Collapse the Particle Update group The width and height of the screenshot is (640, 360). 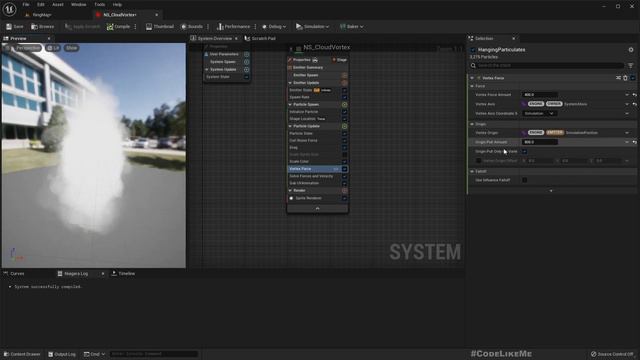coord(290,126)
